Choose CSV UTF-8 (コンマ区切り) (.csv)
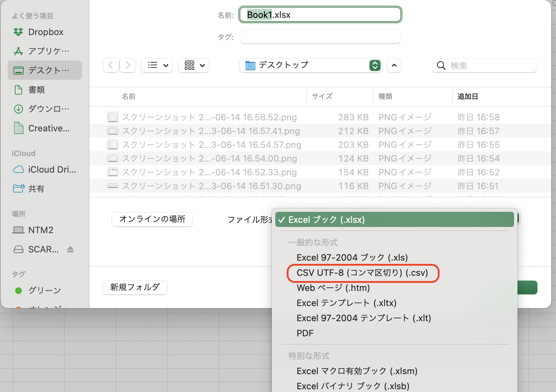Screen dimensions: 556x392 click(x=394, y=273)
